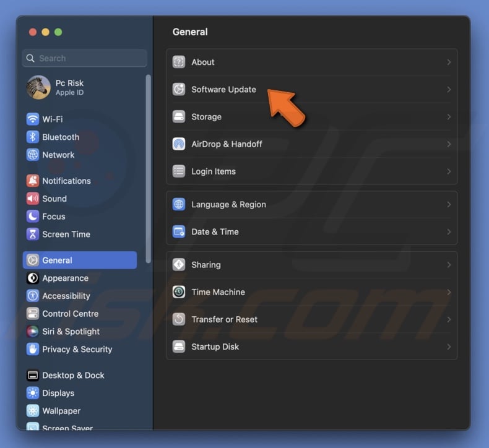Click the Language & Region globe icon
489x448 pixels.
179,205
